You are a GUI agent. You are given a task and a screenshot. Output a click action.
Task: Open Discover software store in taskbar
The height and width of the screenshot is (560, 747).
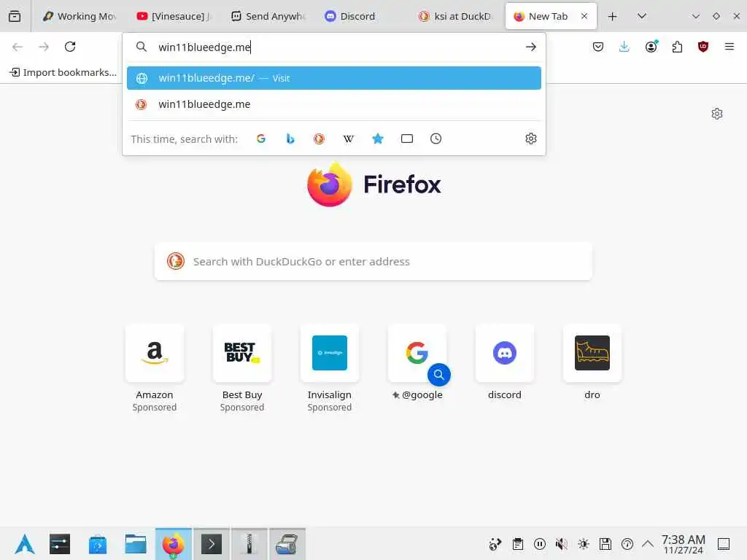pos(98,544)
